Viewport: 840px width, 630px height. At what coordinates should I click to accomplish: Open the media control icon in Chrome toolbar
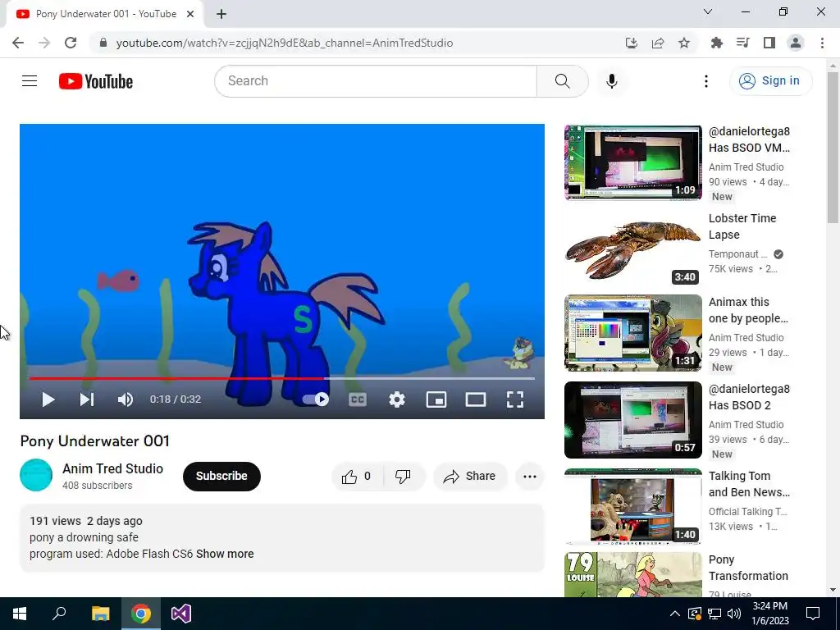[x=742, y=43]
